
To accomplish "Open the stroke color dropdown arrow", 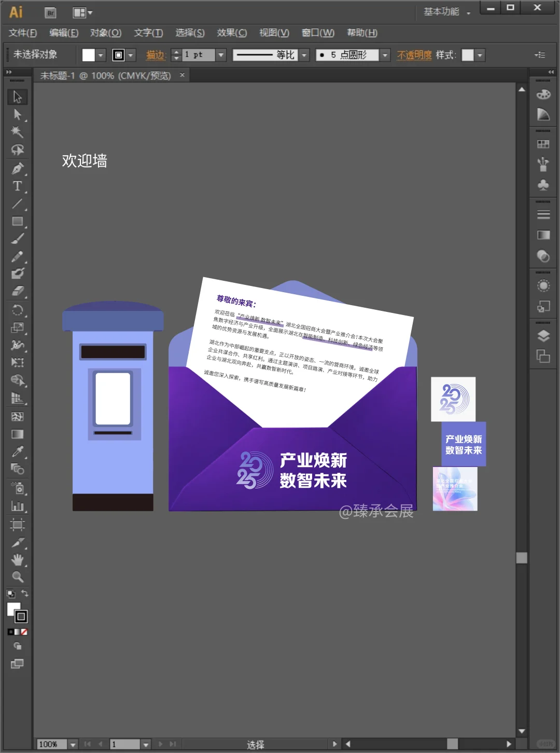I will click(x=131, y=55).
